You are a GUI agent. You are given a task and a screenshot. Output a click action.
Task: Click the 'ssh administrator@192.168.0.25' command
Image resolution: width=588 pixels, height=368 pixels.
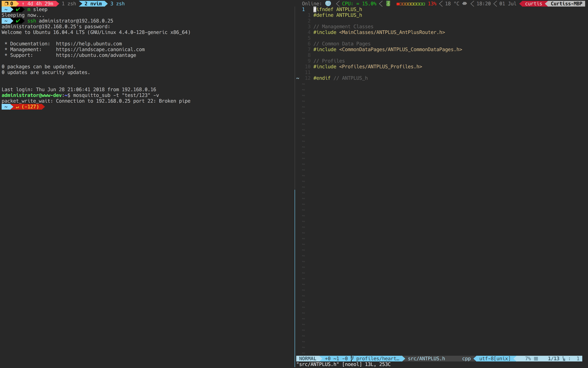tap(70, 21)
